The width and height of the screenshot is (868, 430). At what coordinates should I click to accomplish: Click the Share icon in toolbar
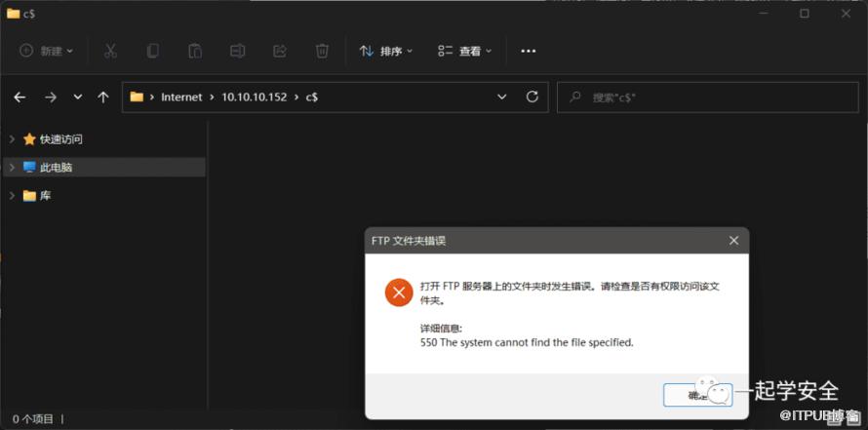(x=280, y=51)
